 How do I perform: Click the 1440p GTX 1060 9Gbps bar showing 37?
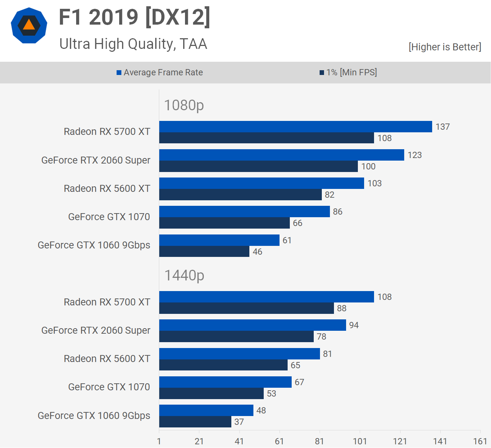pos(195,422)
